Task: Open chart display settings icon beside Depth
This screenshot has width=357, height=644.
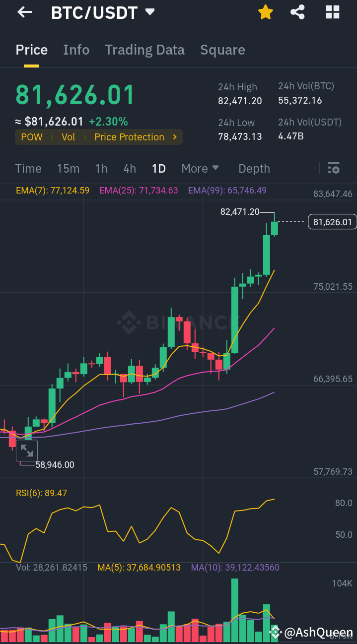Action: [333, 169]
